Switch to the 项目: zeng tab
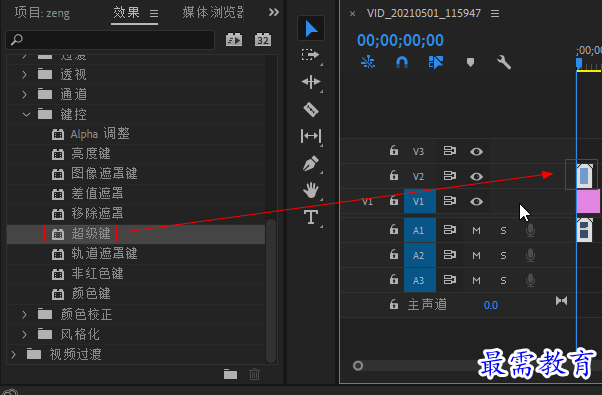602x395 pixels. 42,13
